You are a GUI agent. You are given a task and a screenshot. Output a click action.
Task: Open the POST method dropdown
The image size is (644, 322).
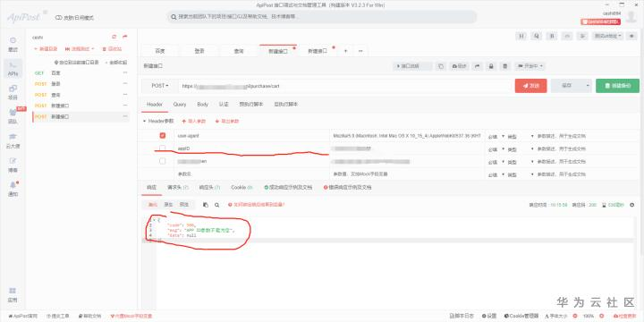click(160, 86)
